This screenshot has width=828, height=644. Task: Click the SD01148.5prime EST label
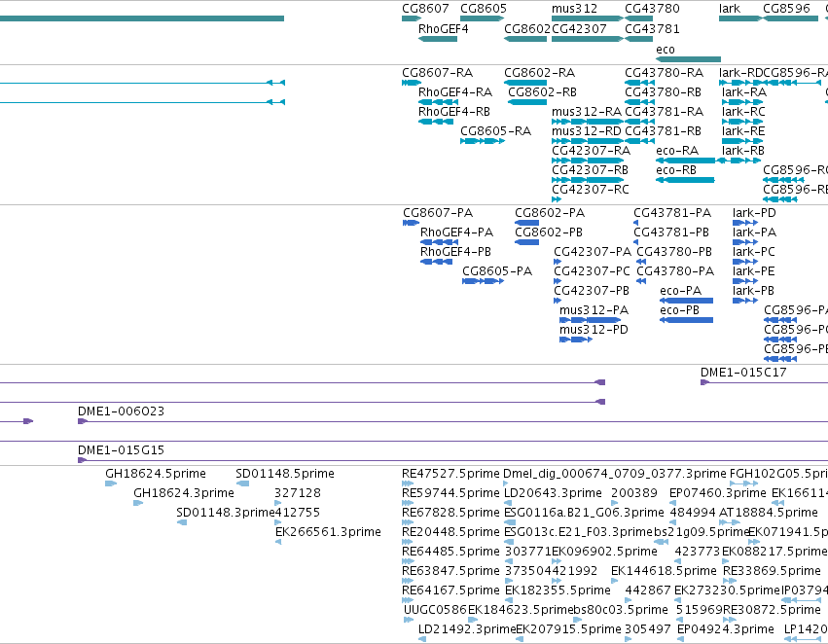285,474
